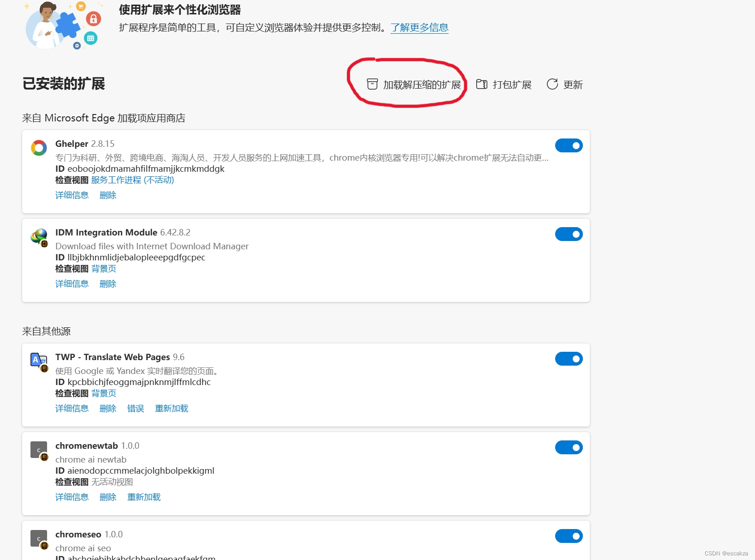Click 删除 under Ghelper
The width and height of the screenshot is (755, 560).
[x=108, y=195]
